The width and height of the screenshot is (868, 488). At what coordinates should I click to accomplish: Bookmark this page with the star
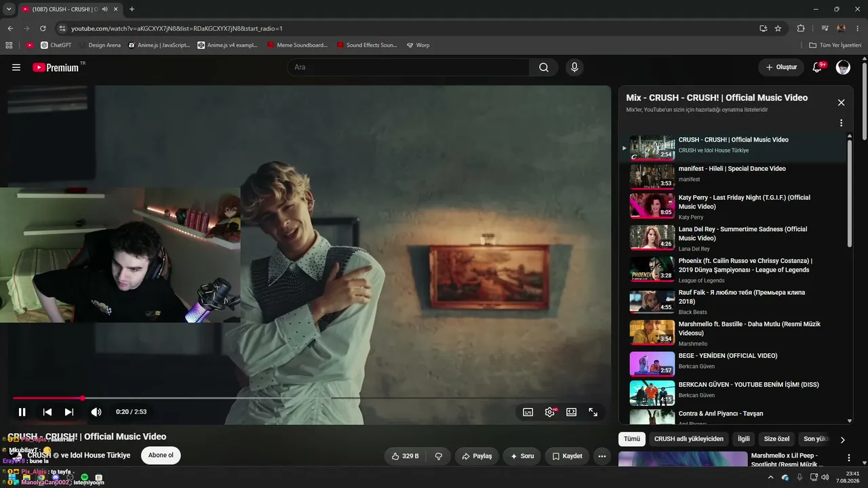pos(778,28)
